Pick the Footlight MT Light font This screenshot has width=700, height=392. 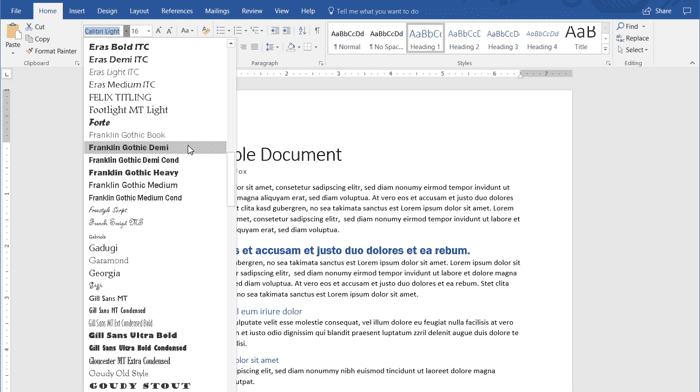click(155, 110)
